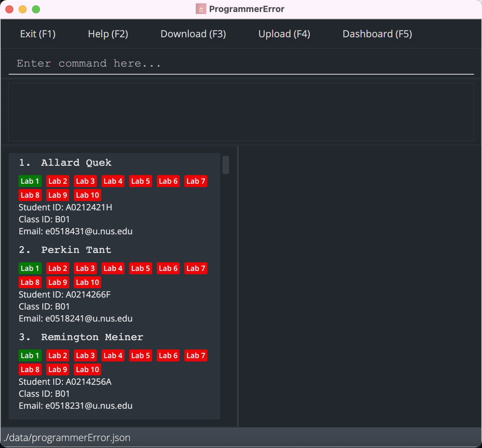Focus the Enter command here input

[x=241, y=64]
